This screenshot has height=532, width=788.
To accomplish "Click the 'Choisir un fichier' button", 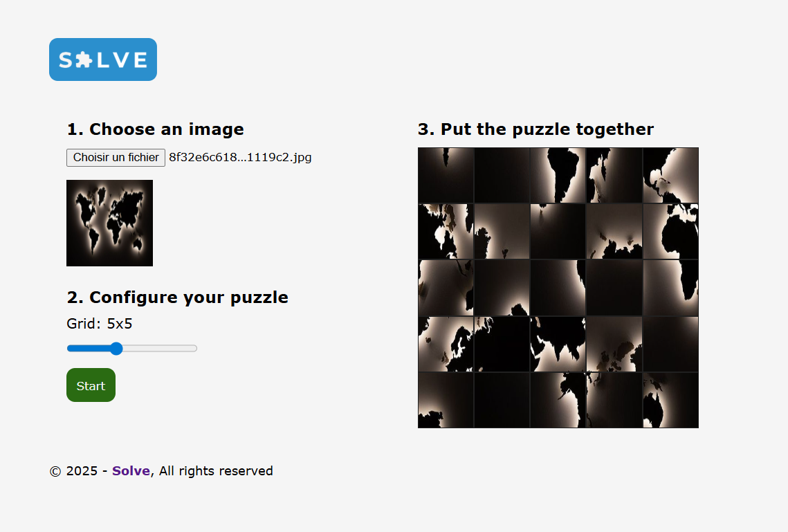I will pyautogui.click(x=116, y=158).
